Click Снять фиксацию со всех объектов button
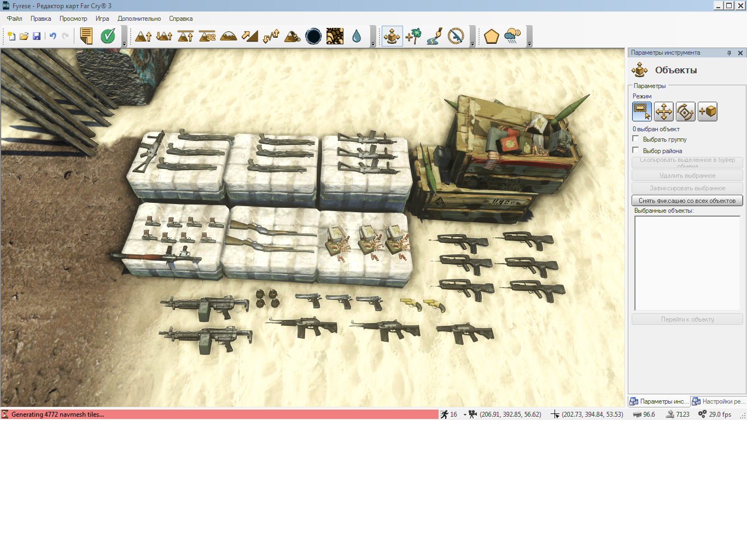 [x=687, y=200]
